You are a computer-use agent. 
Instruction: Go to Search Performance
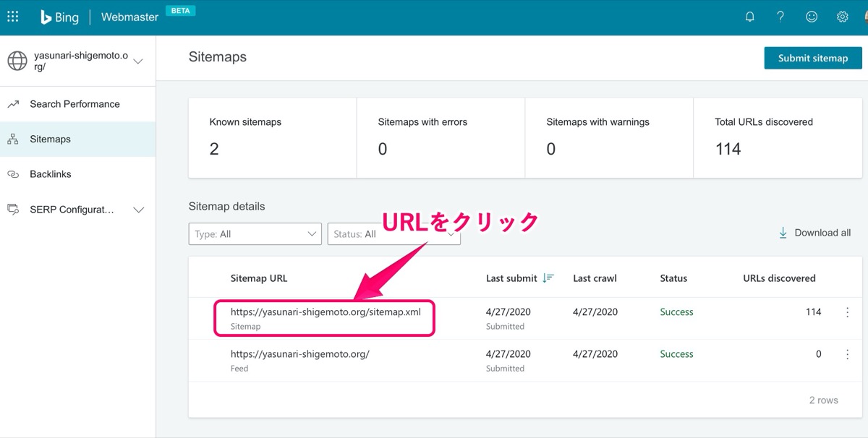77,104
